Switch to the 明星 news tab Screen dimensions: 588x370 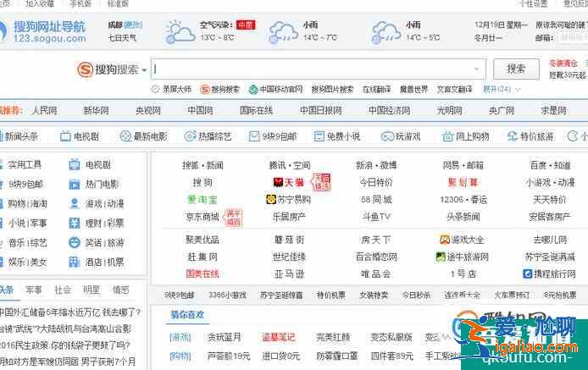(92, 290)
